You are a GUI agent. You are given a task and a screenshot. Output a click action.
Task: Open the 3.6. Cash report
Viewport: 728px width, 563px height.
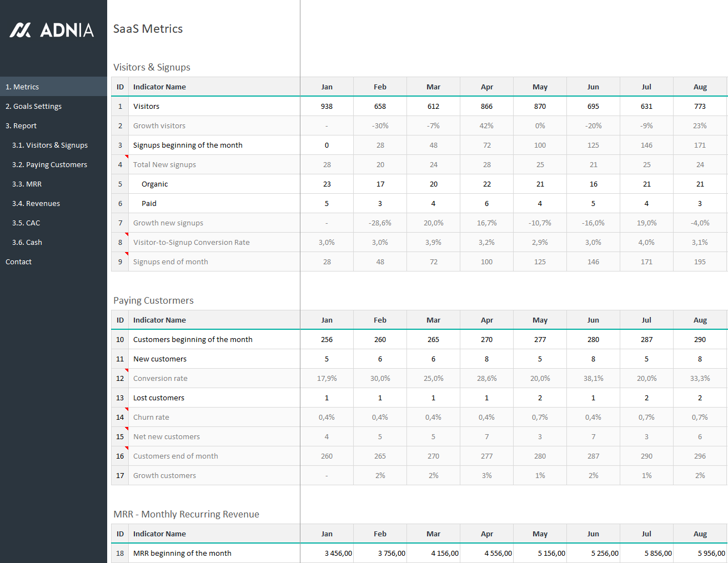(27, 242)
